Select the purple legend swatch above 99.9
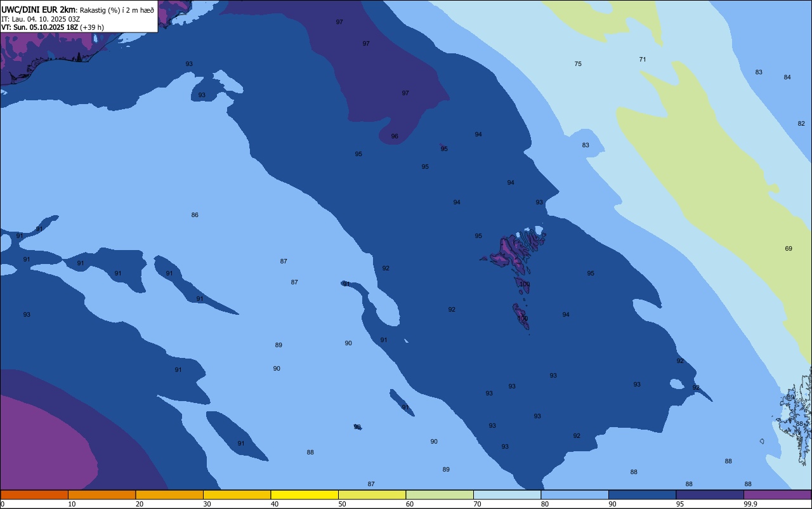The width and height of the screenshot is (812, 509). [777, 494]
